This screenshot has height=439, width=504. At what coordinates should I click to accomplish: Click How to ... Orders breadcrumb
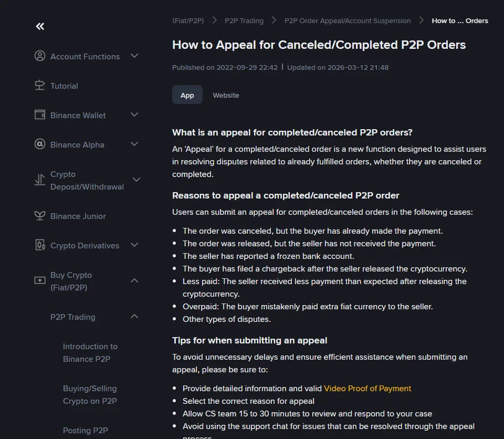[460, 21]
